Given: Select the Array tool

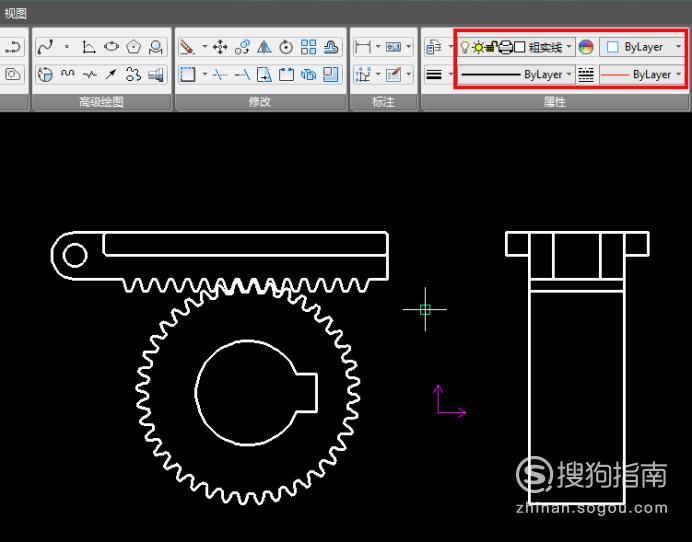Looking at the screenshot, I should pos(308,46).
